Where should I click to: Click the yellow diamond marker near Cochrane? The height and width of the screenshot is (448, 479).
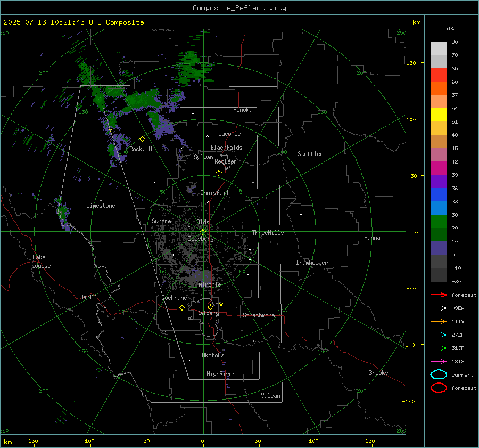coord(182,307)
